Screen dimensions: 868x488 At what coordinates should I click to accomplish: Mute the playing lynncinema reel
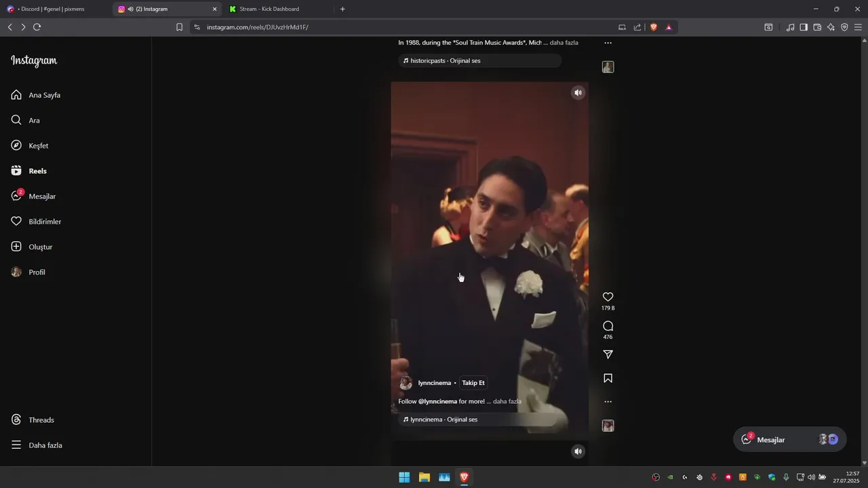[x=578, y=93]
